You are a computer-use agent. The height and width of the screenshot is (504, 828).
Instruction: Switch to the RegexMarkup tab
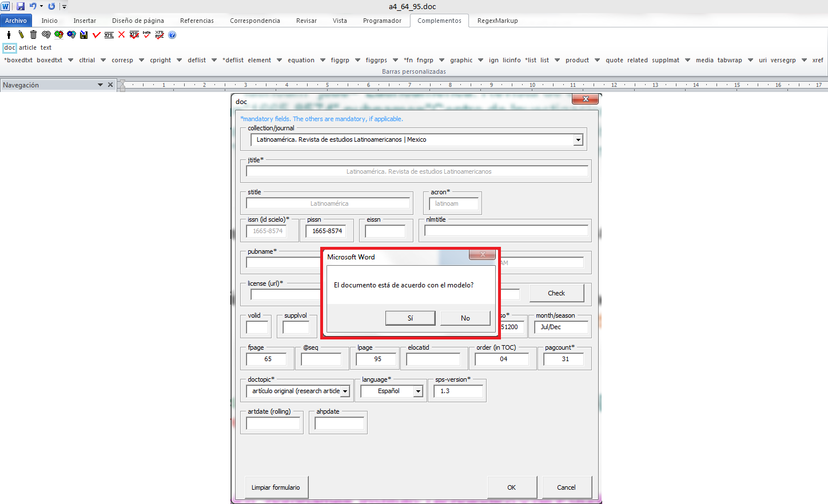(x=497, y=21)
